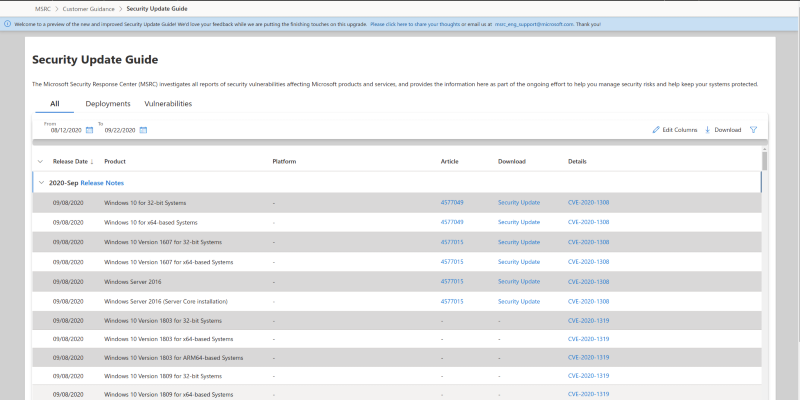This screenshot has width=800, height=400.
Task: Click the To date field 09/22/2020
Action: tap(120, 130)
